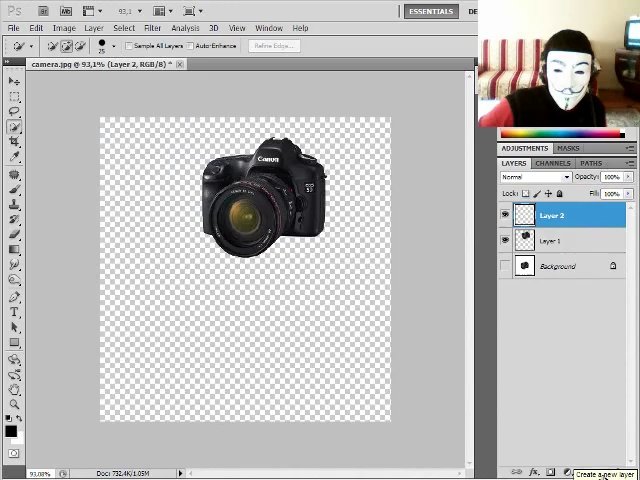Select the Quick Selection tool in toolbox

(14, 127)
